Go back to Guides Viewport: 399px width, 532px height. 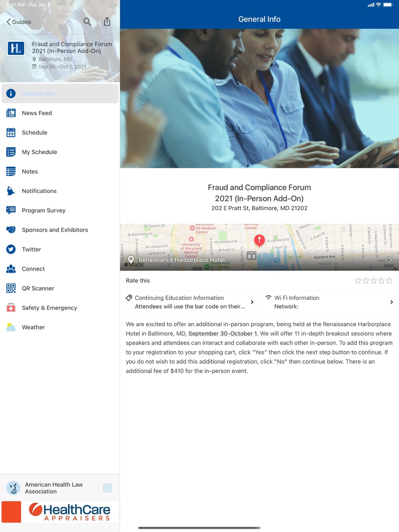[x=19, y=22]
